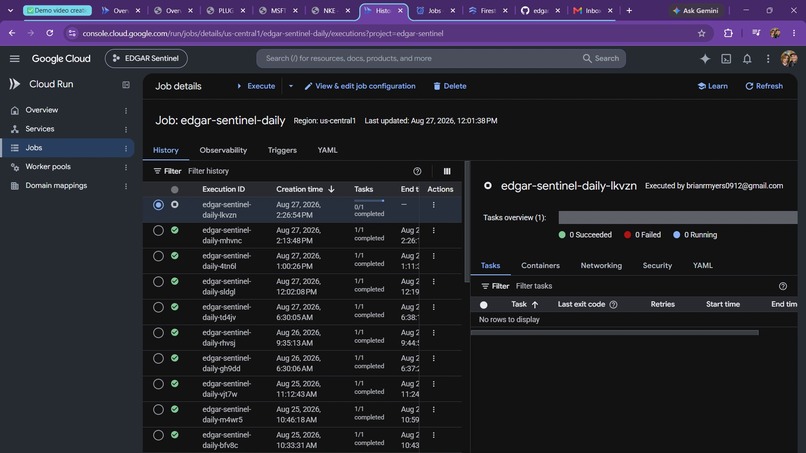
Task: Open the Triggers tab
Action: coord(282,150)
